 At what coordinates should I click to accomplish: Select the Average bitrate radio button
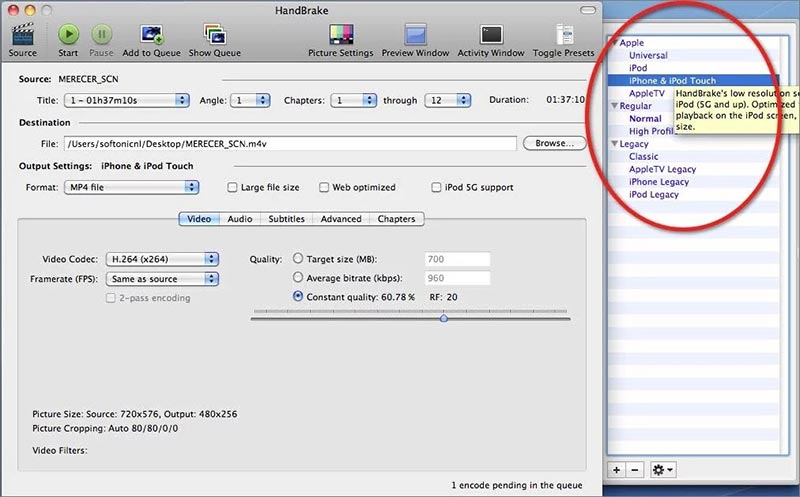(298, 278)
